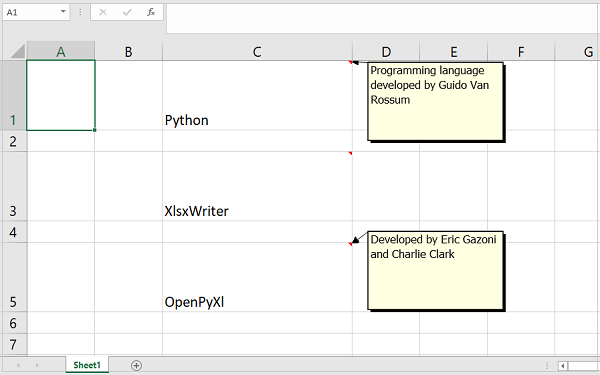
Task: Click the Insert Function fx icon
Action: (151, 12)
